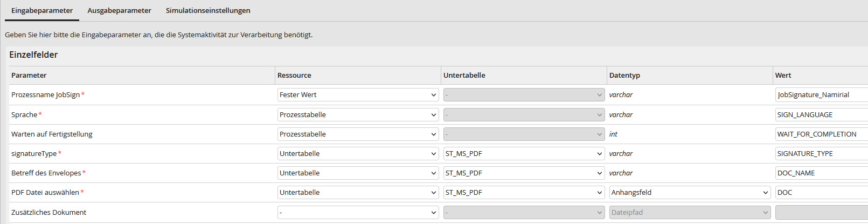Open Ressource dropdown for PDF Datei auswählen
The width and height of the screenshot is (868, 224).
coord(358,193)
